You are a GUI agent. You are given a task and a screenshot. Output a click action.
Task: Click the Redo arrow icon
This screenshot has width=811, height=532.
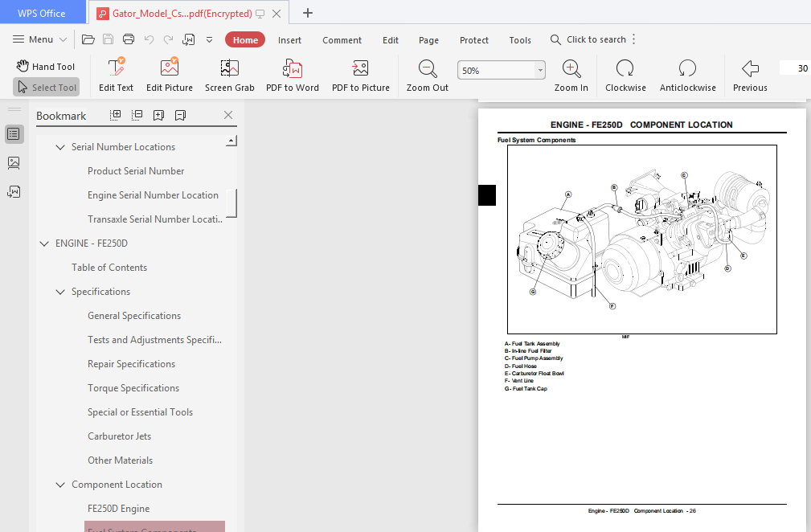(x=168, y=39)
